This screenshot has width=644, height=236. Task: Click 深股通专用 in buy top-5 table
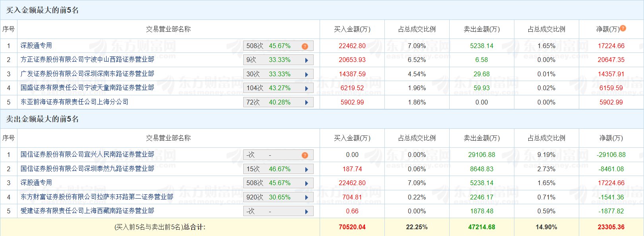[x=36, y=46]
